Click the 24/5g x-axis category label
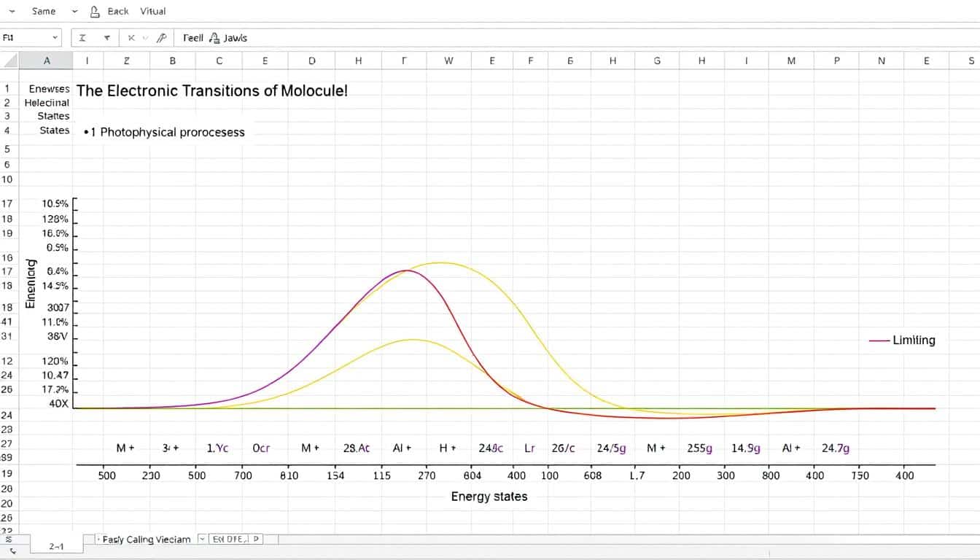Screen dimensions: 980x560 [611, 448]
